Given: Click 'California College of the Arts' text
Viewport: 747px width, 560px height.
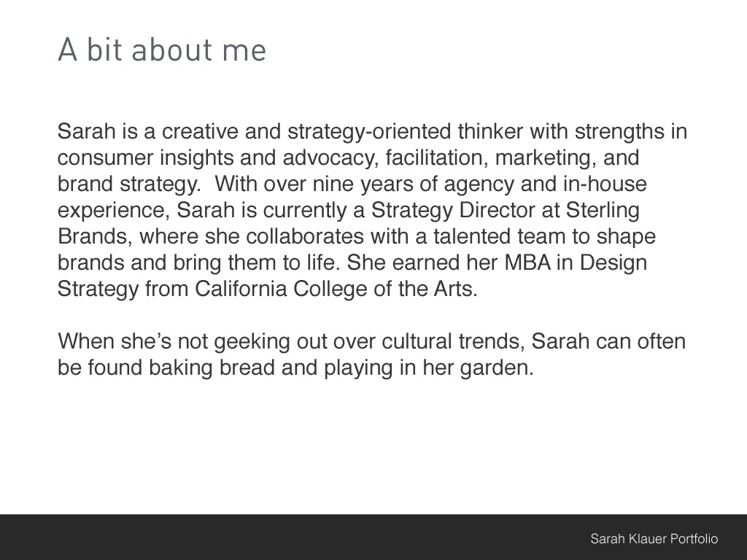Looking at the screenshot, I should [x=336, y=289].
